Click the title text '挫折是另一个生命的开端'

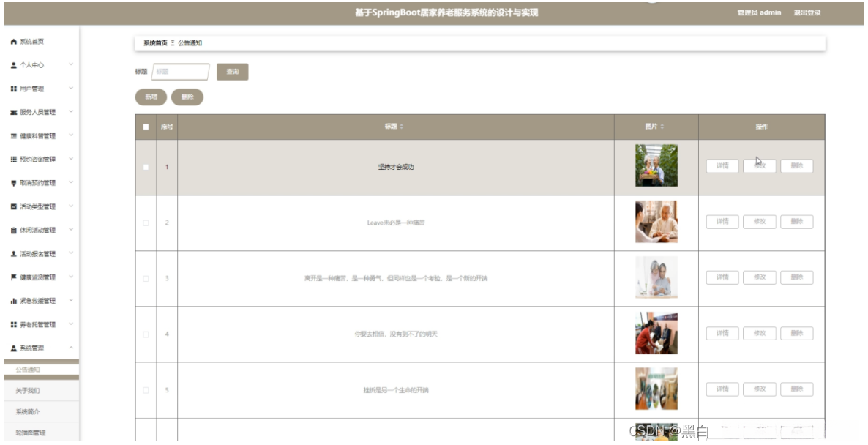coord(396,390)
